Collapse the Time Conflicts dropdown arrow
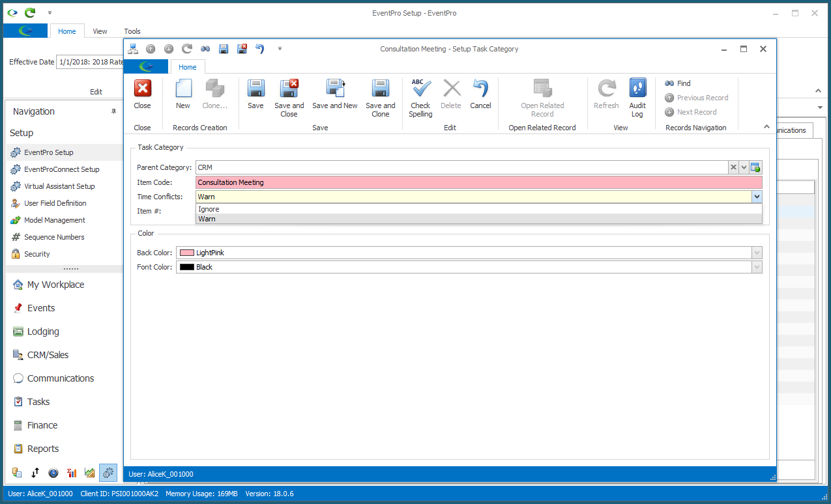Viewport: 831px width, 504px height. point(756,197)
